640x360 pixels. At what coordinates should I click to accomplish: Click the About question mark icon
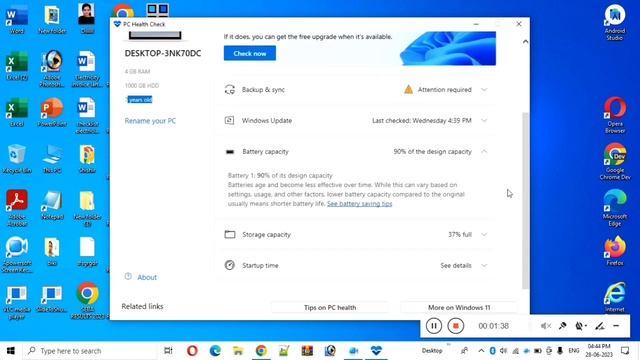click(128, 276)
